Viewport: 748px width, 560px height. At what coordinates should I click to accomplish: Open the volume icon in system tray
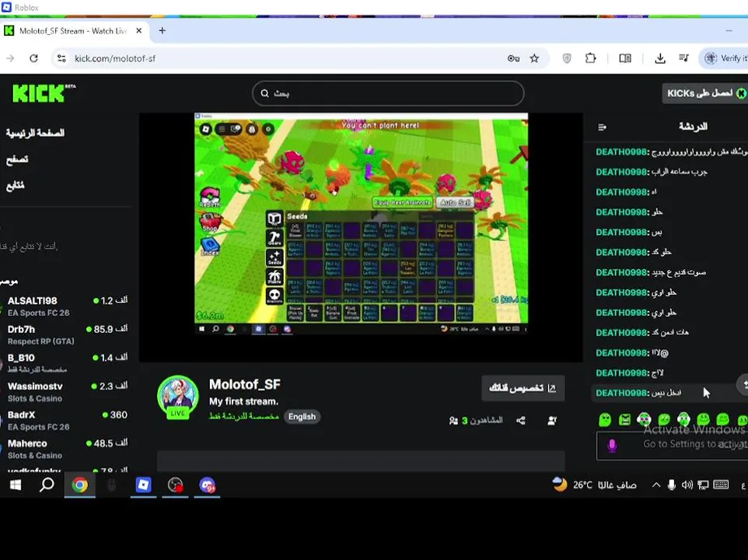tap(687, 485)
